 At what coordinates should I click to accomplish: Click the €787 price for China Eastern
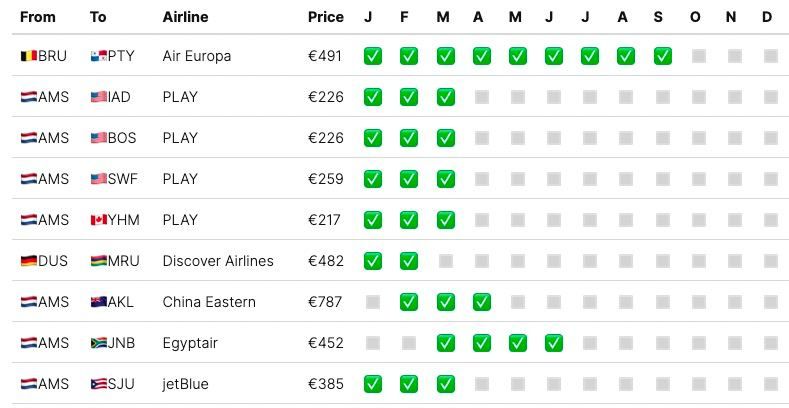[325, 302]
